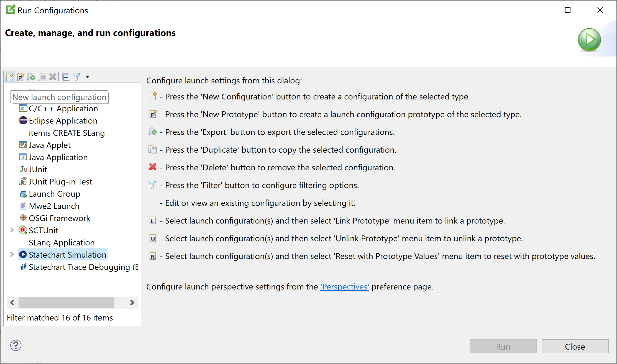Click the type filter text field
The height and width of the screenshot is (364, 617).
tap(72, 92)
